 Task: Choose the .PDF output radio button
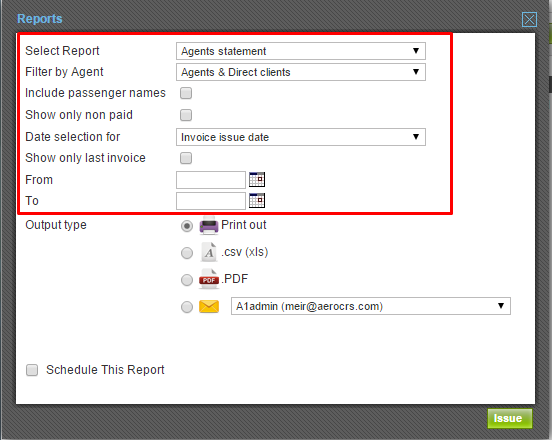[x=187, y=280]
